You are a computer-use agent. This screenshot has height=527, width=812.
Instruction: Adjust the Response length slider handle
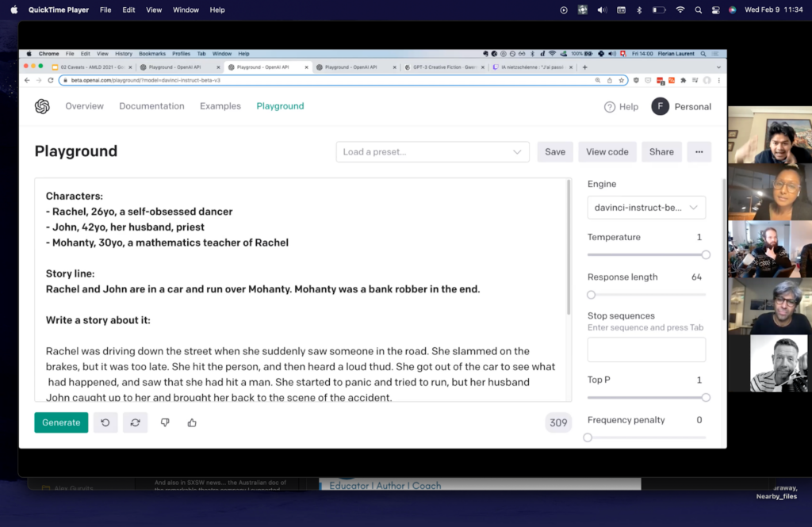pos(591,295)
